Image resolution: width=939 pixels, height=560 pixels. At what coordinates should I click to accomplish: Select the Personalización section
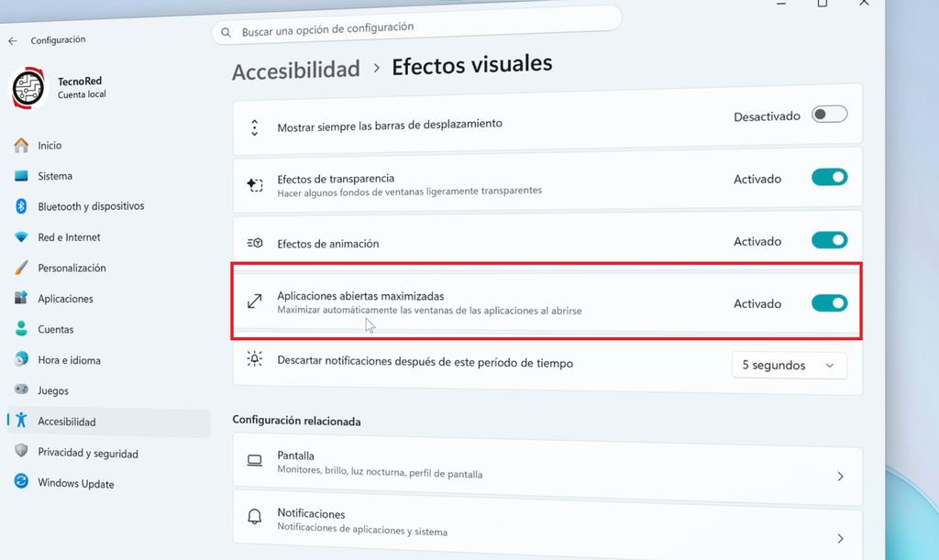(x=72, y=268)
